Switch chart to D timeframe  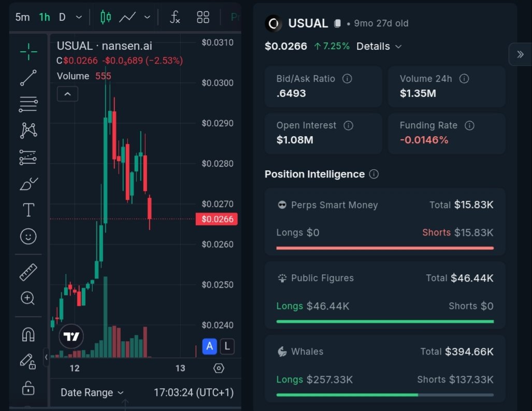click(62, 17)
